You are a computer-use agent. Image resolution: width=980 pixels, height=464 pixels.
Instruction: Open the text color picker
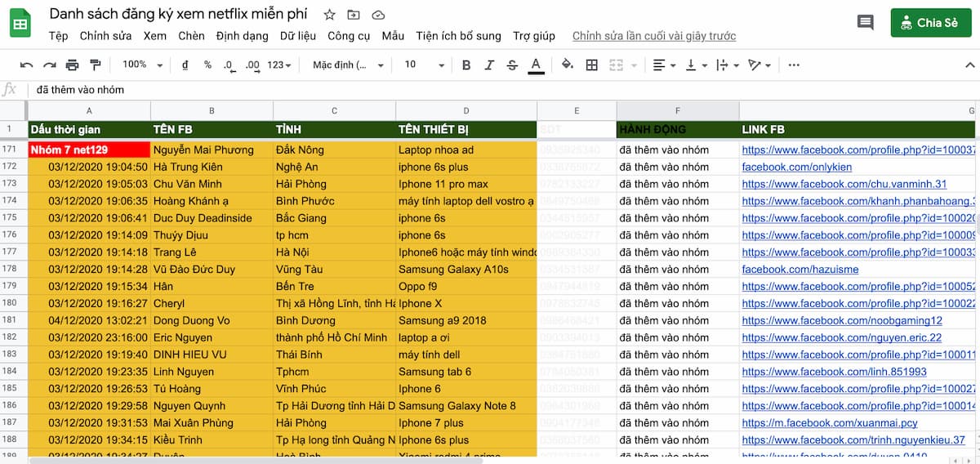[x=536, y=65]
